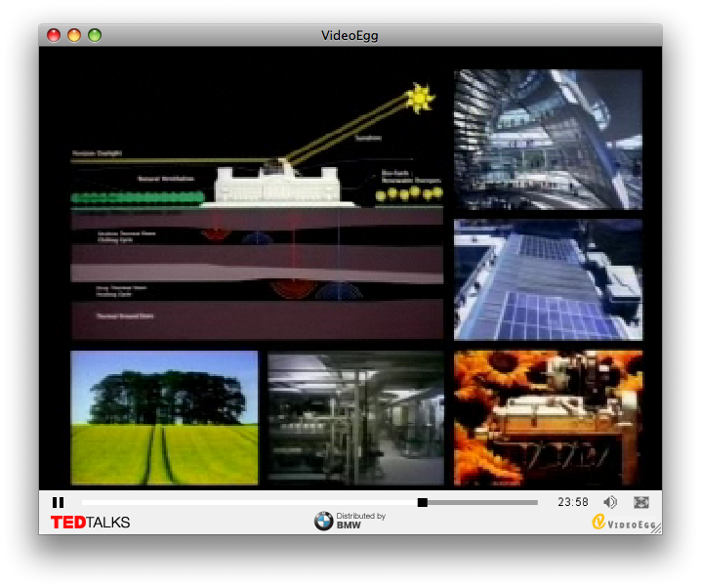Screen dimensions: 701x588
Task: Open the TED Talks logo link
Action: pyautogui.click(x=90, y=523)
